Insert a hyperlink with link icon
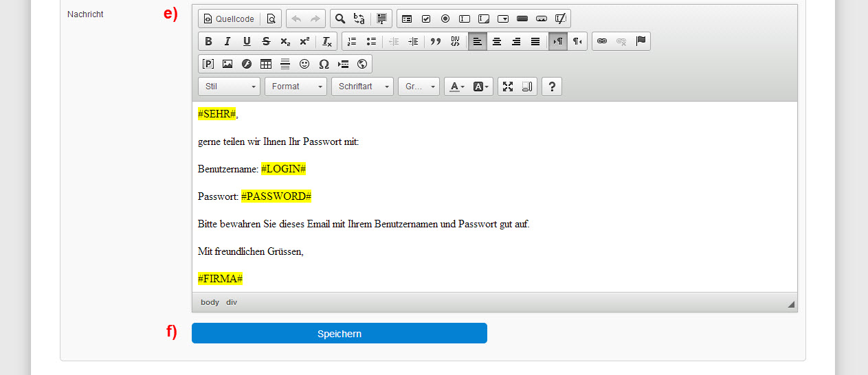The height and width of the screenshot is (375, 868). 602,41
